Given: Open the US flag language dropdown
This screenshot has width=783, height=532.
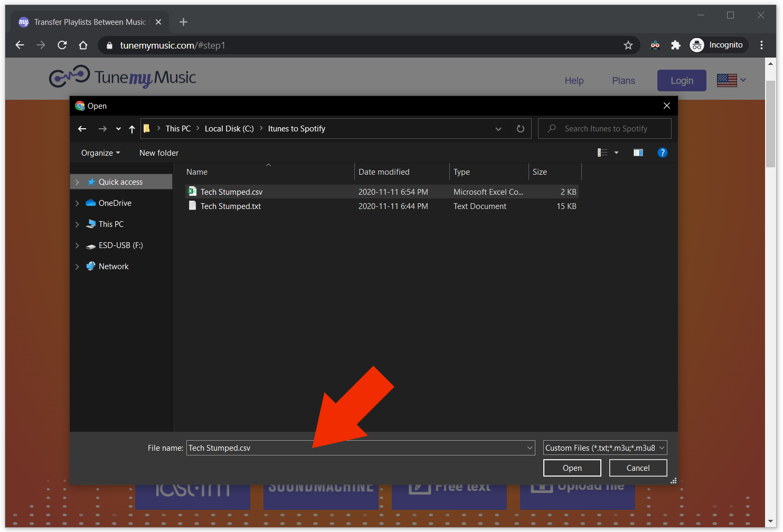Looking at the screenshot, I should coord(732,80).
